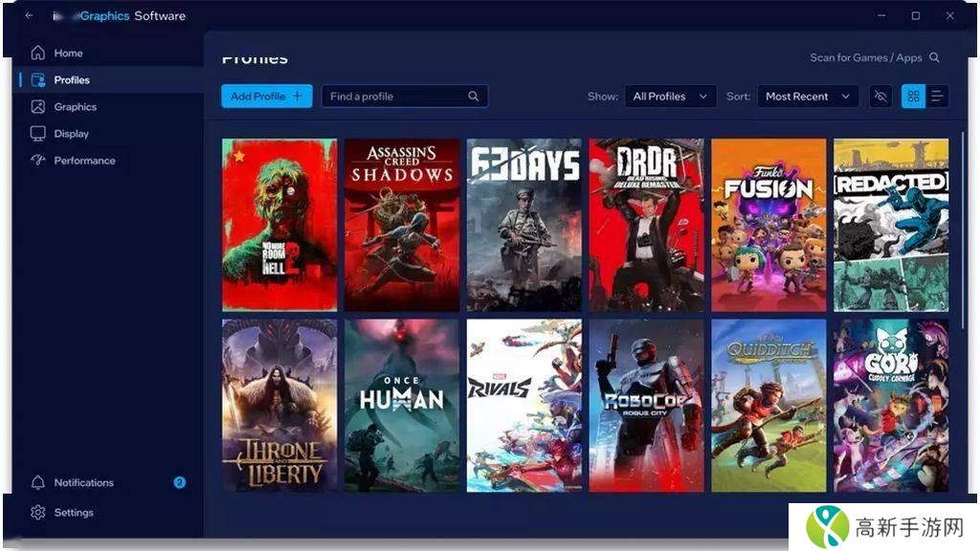The image size is (980, 551).
Task: Open the Assassin's Creed Shadows profile
Action: click(402, 225)
